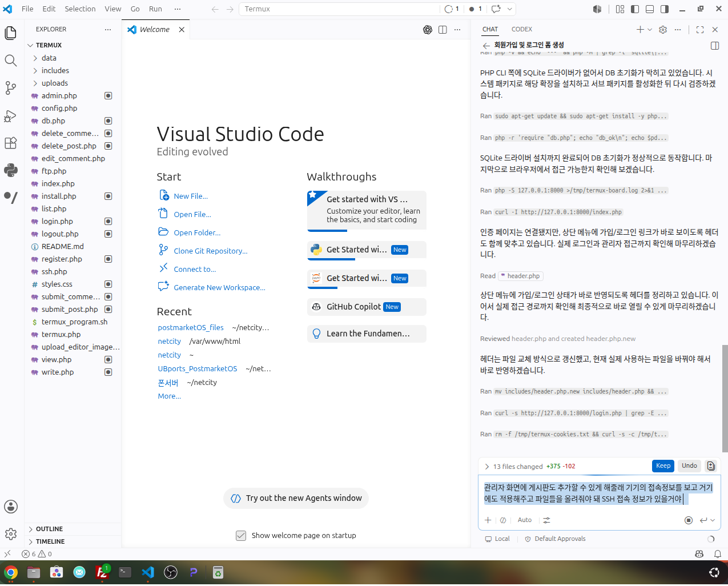The height and width of the screenshot is (586, 728).
Task: Toggle Show welcome page on startup checkbox
Action: [x=241, y=536]
